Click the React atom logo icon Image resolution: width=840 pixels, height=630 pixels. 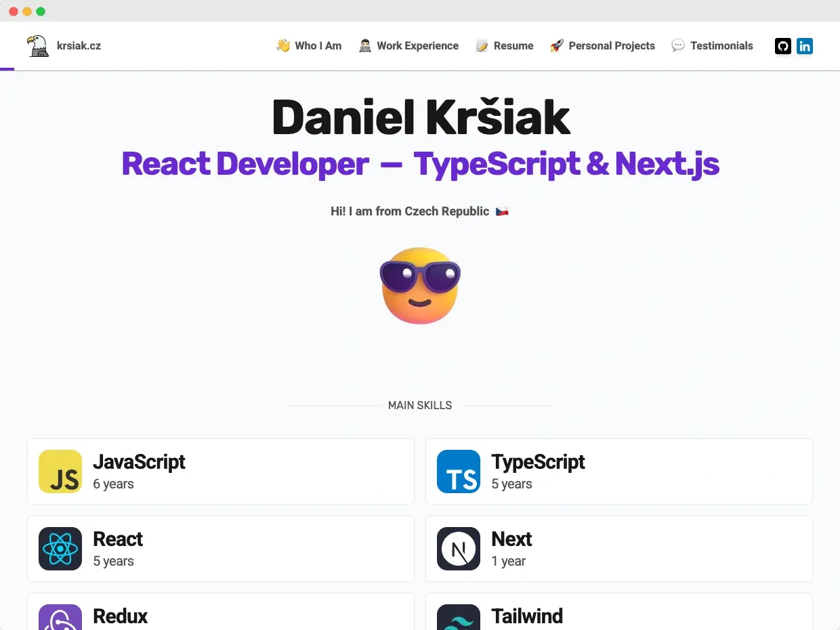(x=60, y=549)
